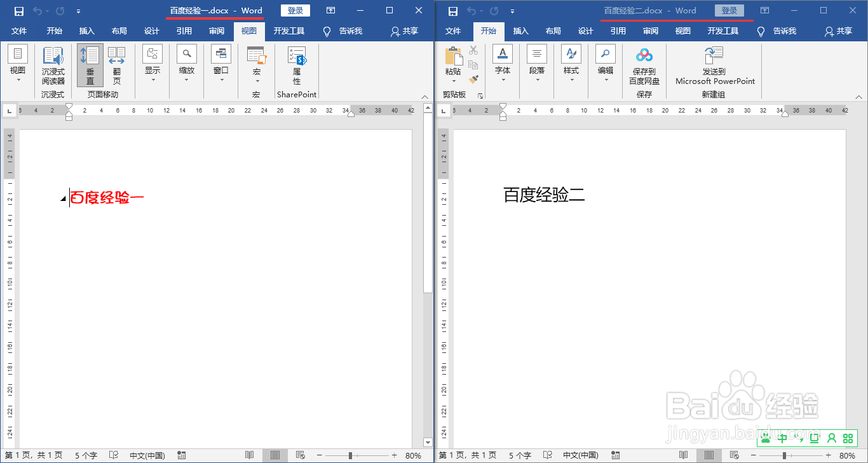Click the Cut scissors icon
This screenshot has height=463, width=868.
coord(473,50)
